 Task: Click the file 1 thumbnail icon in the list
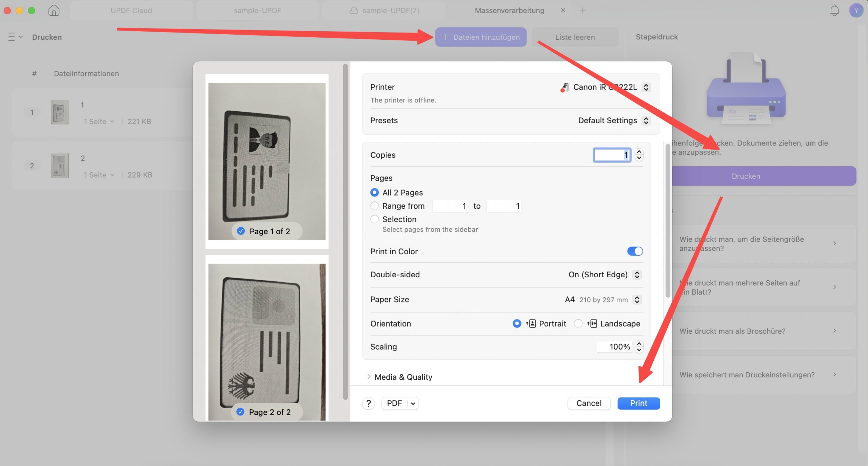pos(60,112)
